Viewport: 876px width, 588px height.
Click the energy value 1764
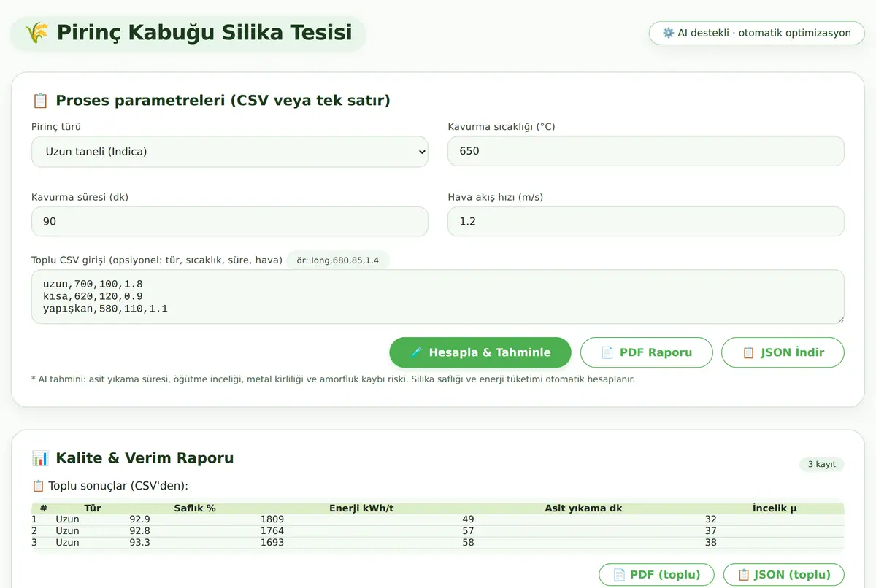tap(272, 531)
